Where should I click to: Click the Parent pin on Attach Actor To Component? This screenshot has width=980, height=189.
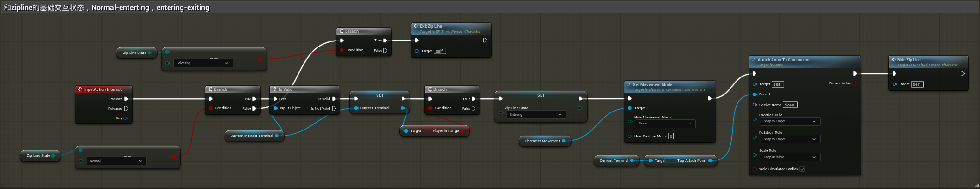[x=755, y=94]
